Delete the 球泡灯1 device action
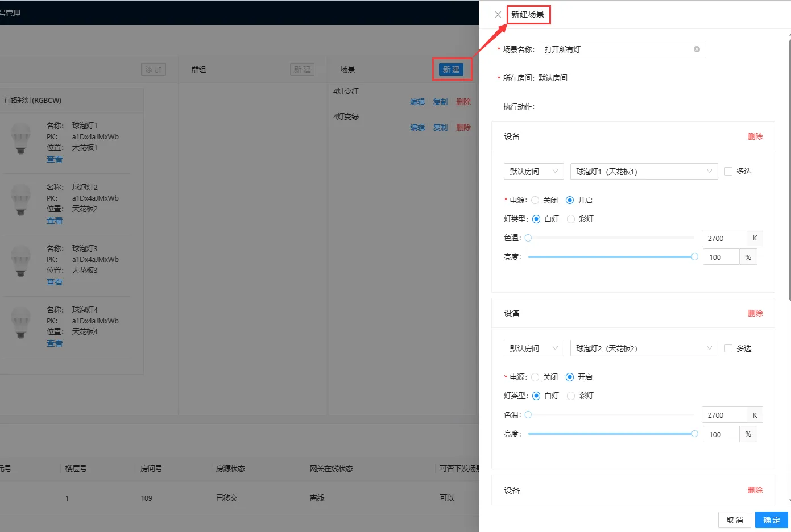This screenshot has width=791, height=532. pyautogui.click(x=755, y=136)
